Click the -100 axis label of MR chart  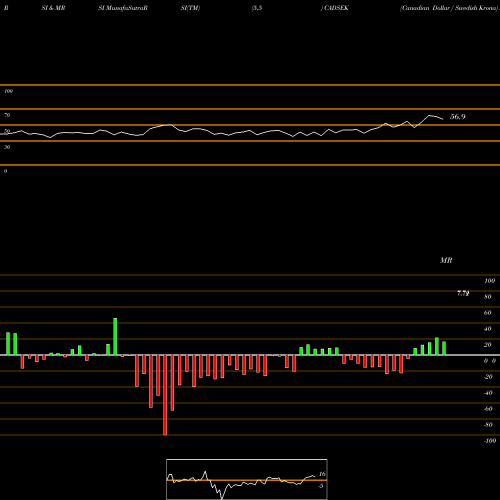pyautogui.click(x=490, y=441)
